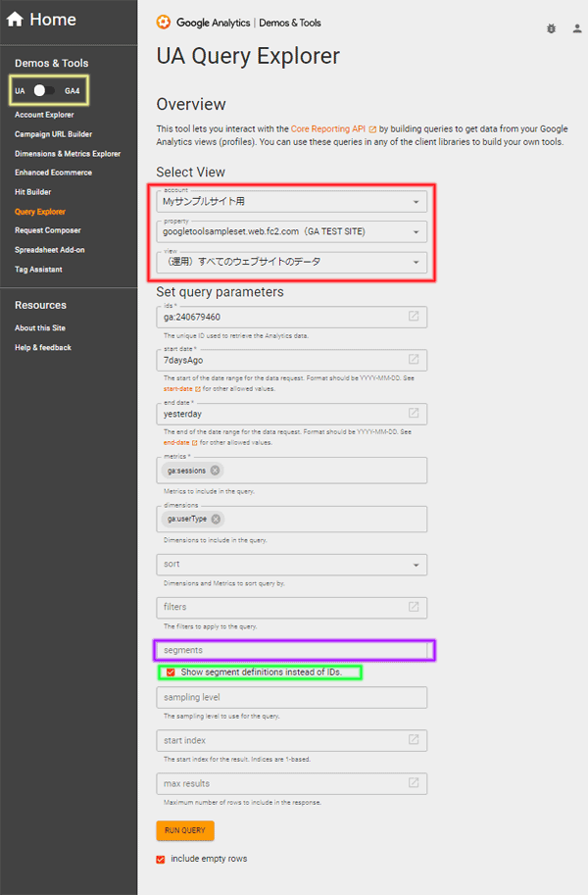Open the account dropdown

pyautogui.click(x=292, y=202)
